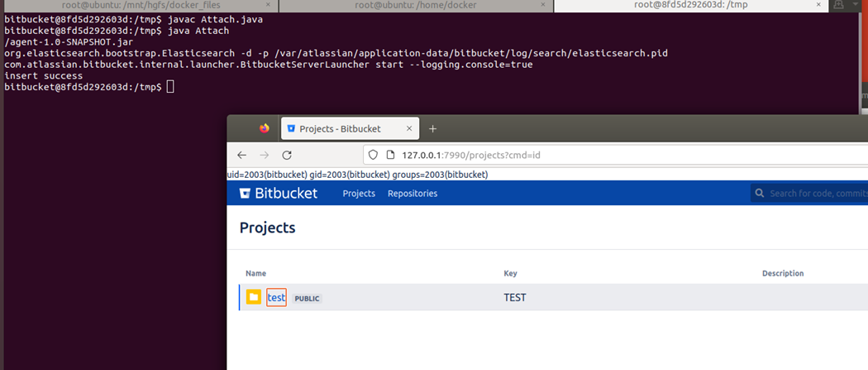This screenshot has height=370, width=868.
Task: Click the shield tracking protection icon
Action: [373, 155]
